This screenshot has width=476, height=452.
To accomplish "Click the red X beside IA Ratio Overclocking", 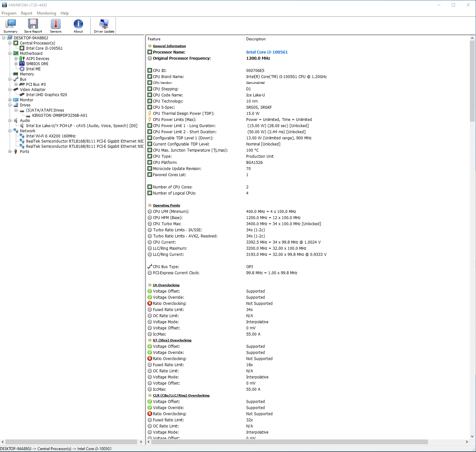I will point(150,303).
